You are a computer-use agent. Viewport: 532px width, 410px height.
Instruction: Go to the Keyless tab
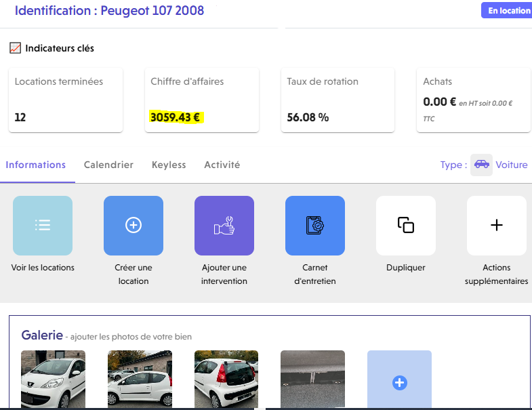[169, 165]
